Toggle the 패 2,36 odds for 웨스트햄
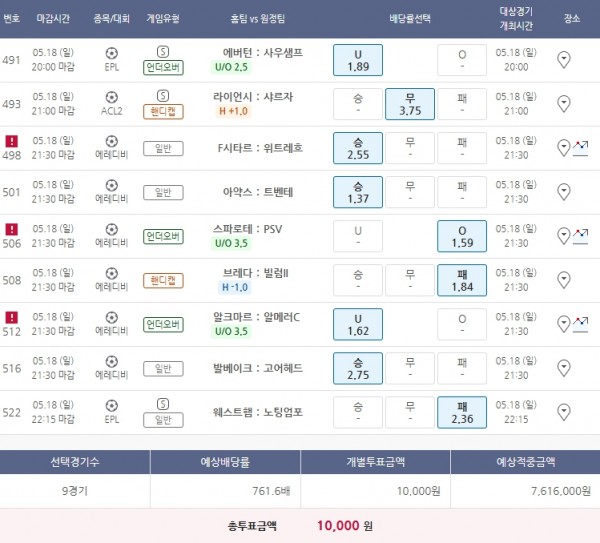 tap(462, 412)
